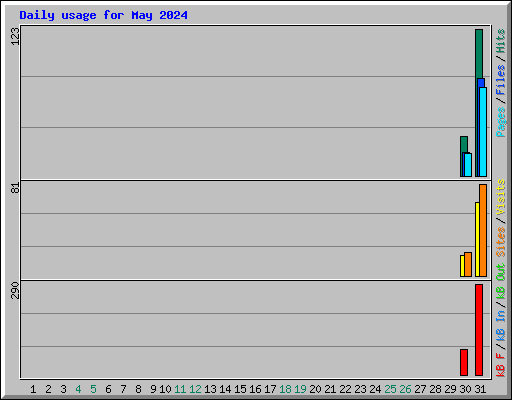Select the Hits legend label

pos(501,41)
